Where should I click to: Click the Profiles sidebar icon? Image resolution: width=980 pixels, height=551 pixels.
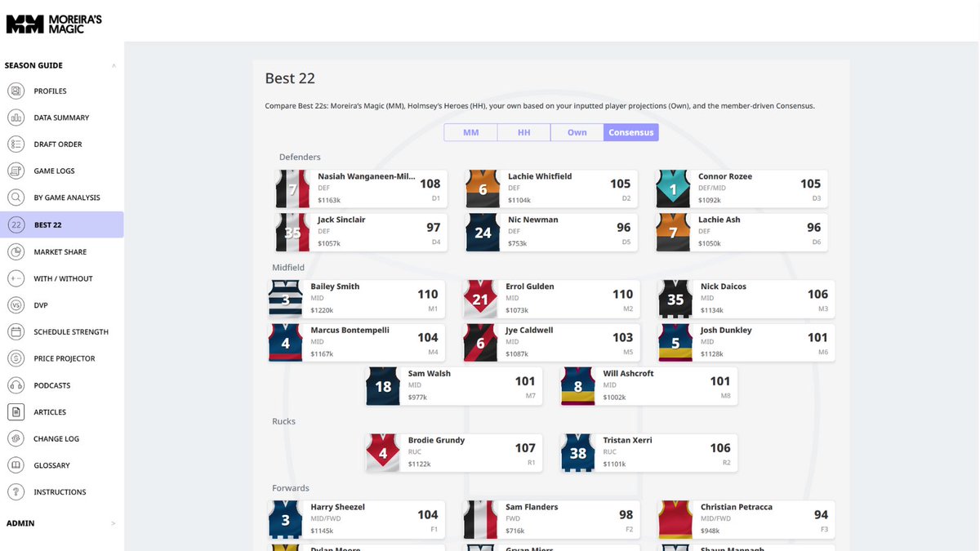pos(16,91)
